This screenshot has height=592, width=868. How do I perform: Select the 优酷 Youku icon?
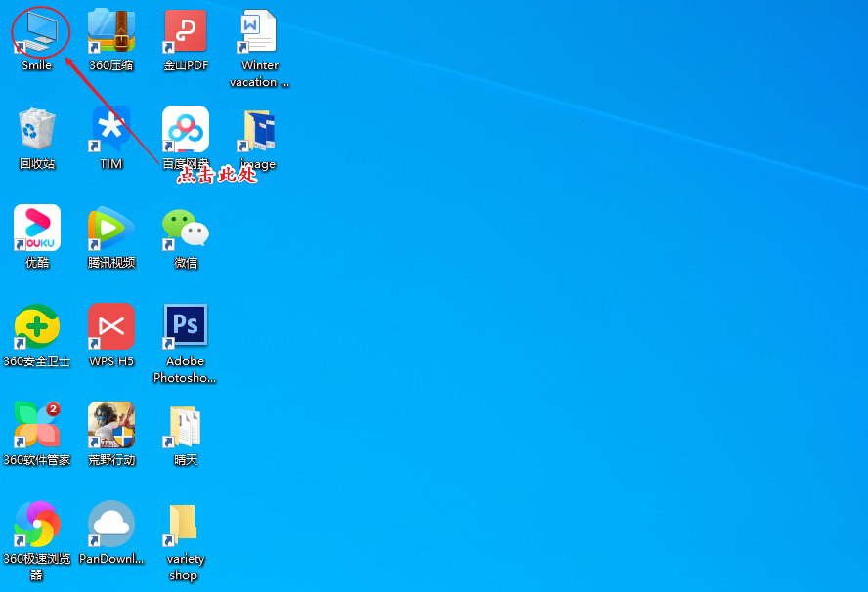(x=37, y=228)
